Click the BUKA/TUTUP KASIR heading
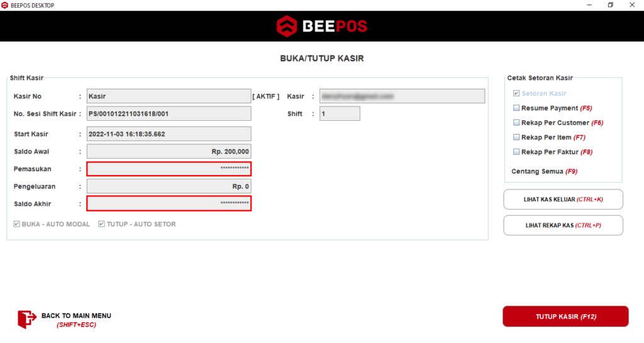The image size is (644, 343). pos(322,59)
